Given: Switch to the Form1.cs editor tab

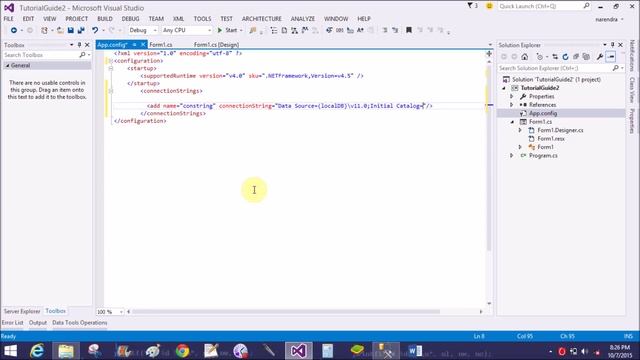Looking at the screenshot, I should [161, 44].
